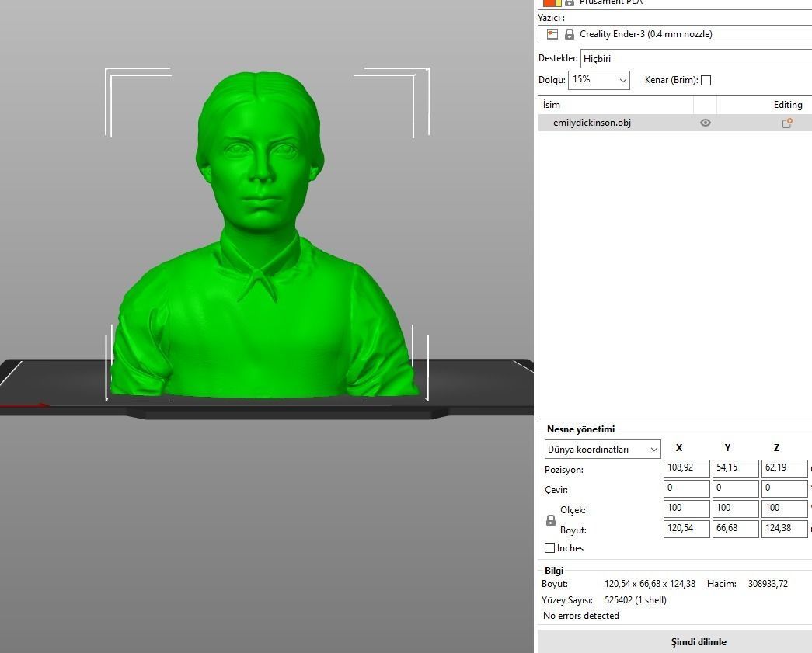Image resolution: width=812 pixels, height=653 pixels.
Task: Click the Çevir Y rotation field
Action: (735, 488)
